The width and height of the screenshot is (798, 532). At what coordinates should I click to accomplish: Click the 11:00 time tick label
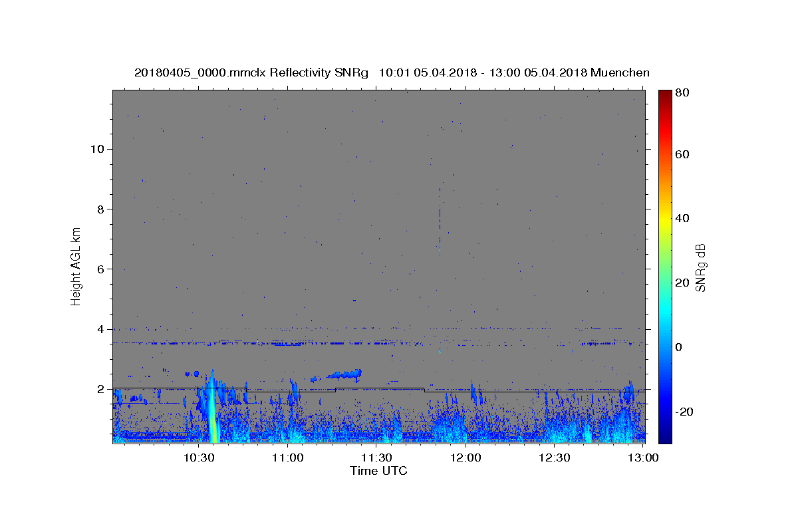(288, 458)
